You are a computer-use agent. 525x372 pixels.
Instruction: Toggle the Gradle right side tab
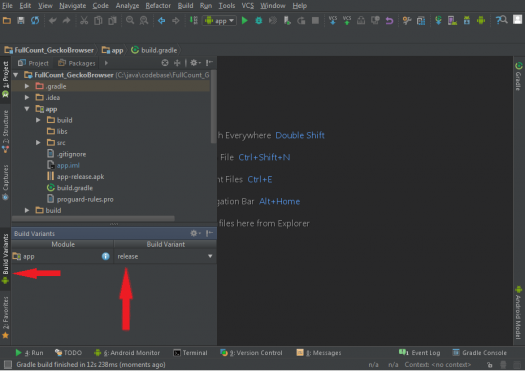click(x=519, y=76)
